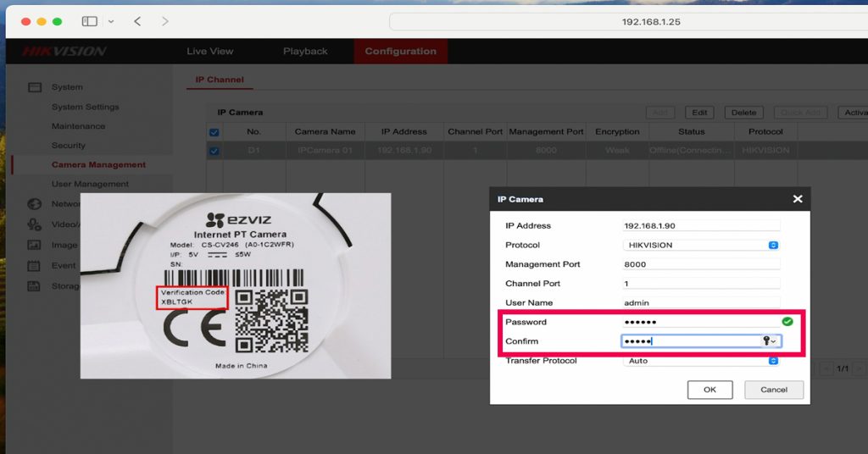868x454 pixels.
Task: Uncheck the D1 camera row checkbox
Action: [x=214, y=151]
